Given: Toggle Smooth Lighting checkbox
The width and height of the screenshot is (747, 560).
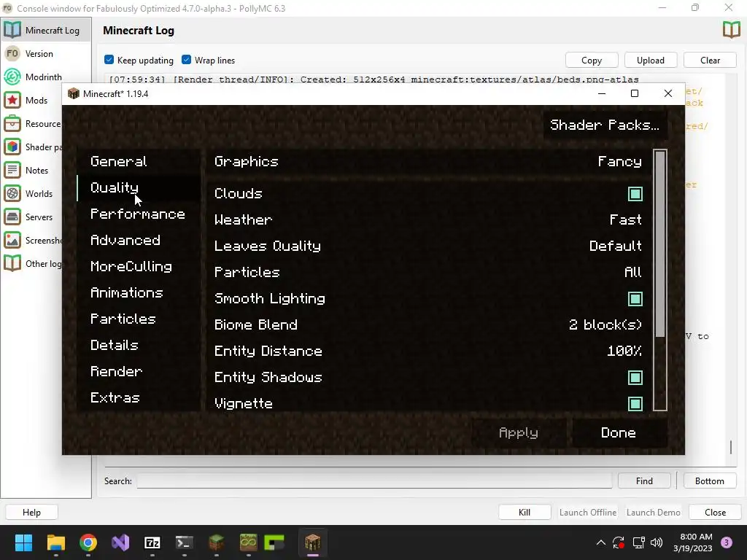Looking at the screenshot, I should 635,298.
